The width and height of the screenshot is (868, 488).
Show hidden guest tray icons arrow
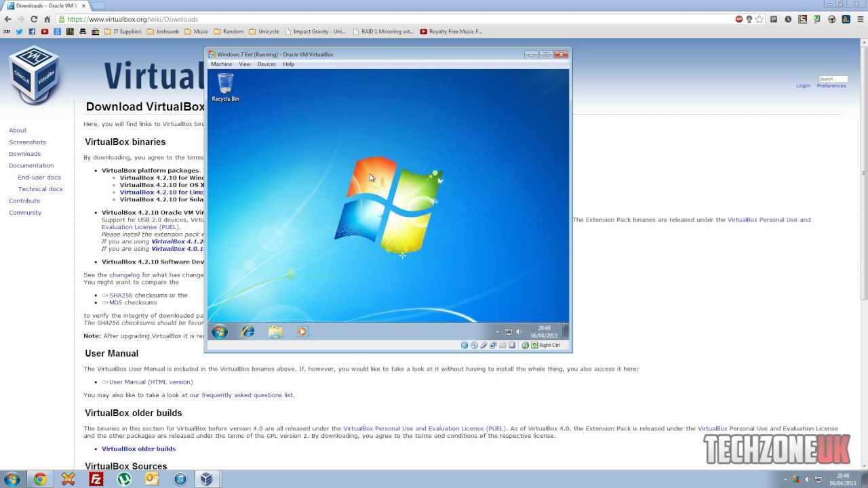pyautogui.click(x=498, y=332)
